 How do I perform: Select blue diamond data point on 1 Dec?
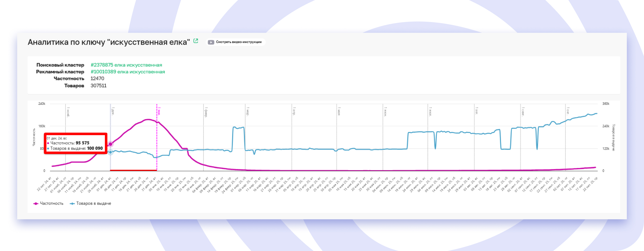[x=110, y=152]
